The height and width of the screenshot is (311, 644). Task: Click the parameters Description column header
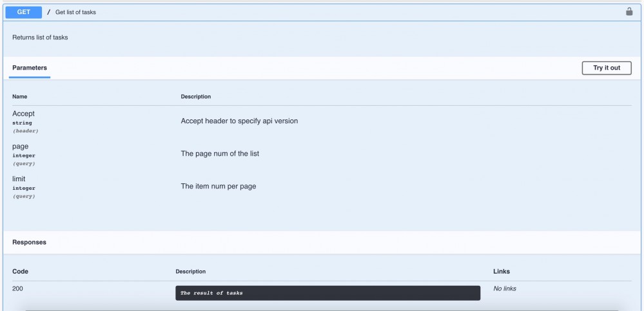point(195,97)
